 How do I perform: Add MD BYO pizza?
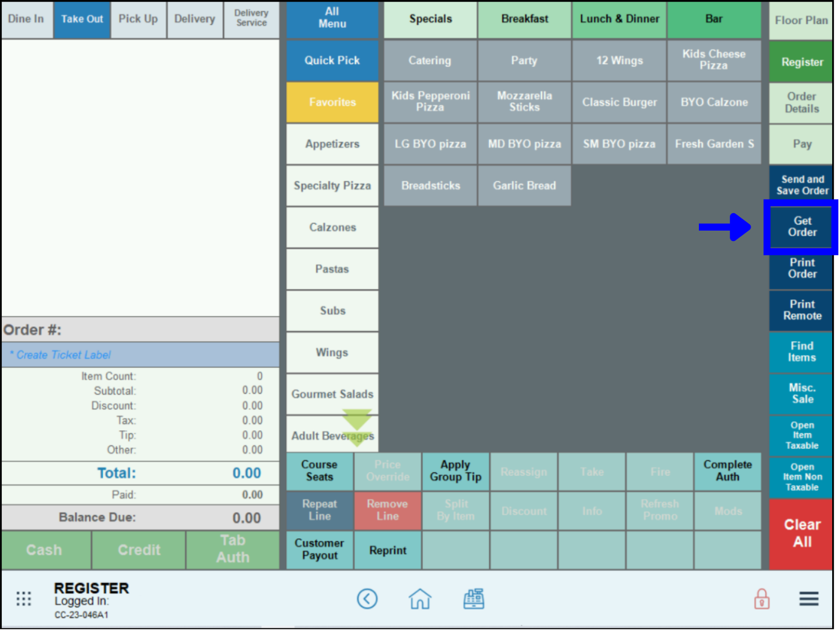tap(525, 144)
